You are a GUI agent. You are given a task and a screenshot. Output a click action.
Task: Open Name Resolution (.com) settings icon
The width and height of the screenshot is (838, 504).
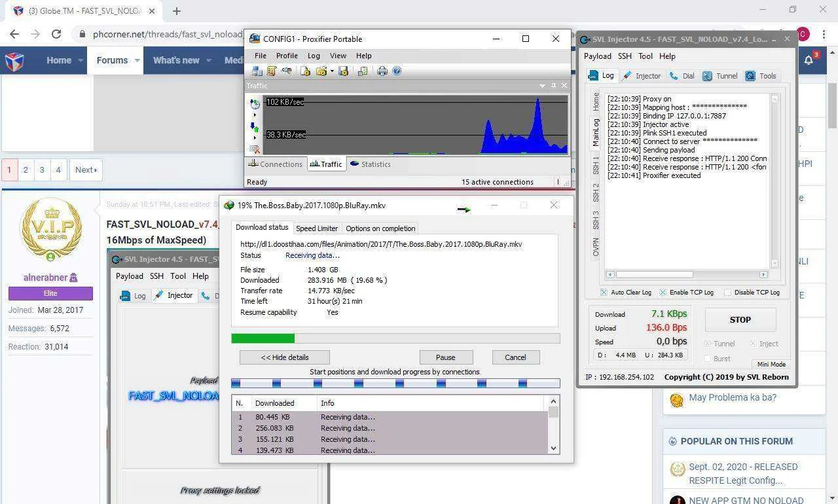pyautogui.click(x=286, y=71)
